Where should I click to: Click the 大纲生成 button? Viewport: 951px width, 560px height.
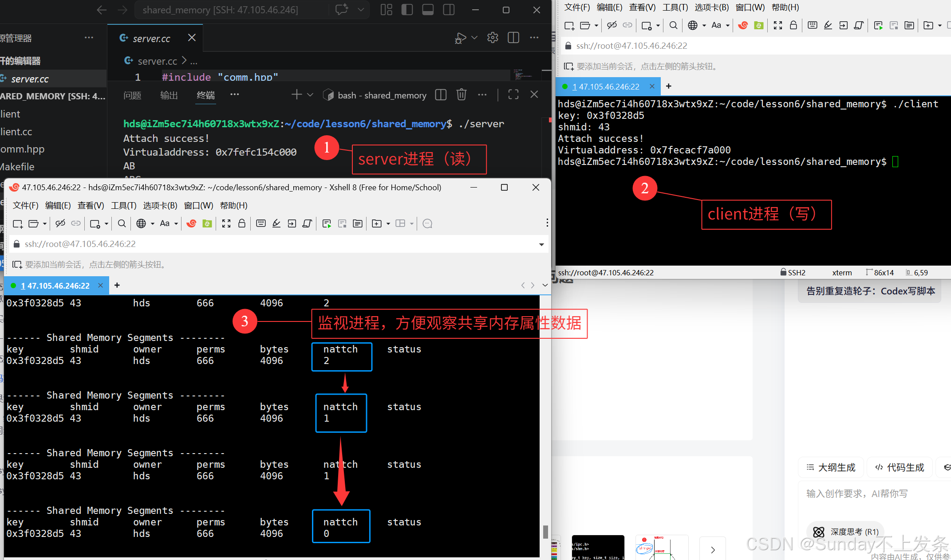coord(831,467)
